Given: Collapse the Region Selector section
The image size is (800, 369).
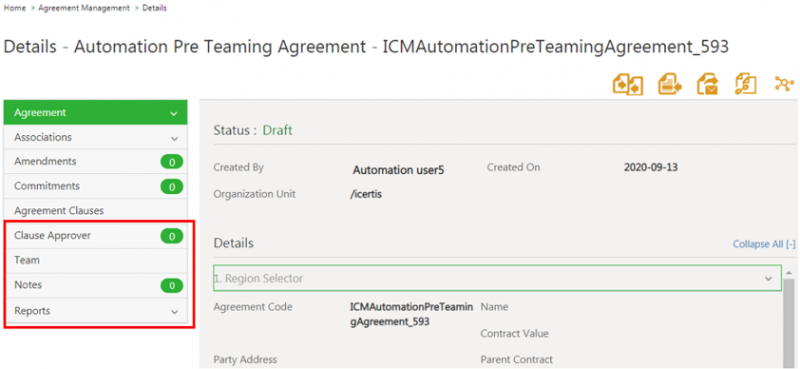Looking at the screenshot, I should pos(768,279).
